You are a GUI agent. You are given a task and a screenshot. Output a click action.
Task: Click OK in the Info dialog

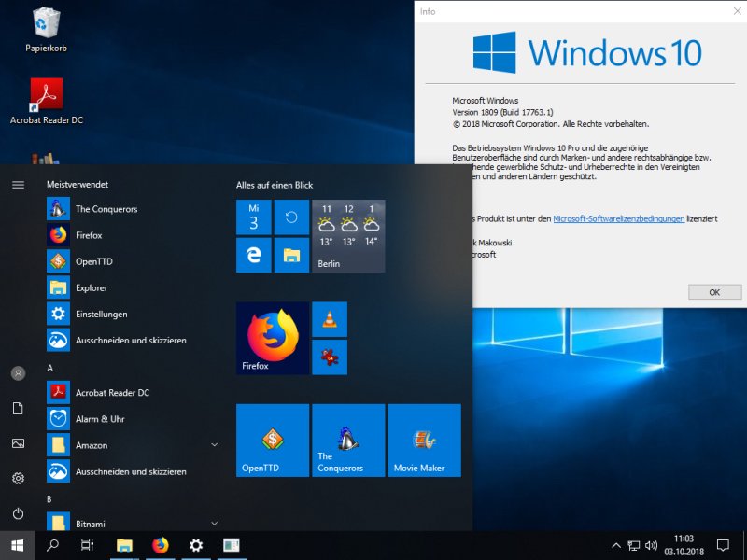coord(714,292)
